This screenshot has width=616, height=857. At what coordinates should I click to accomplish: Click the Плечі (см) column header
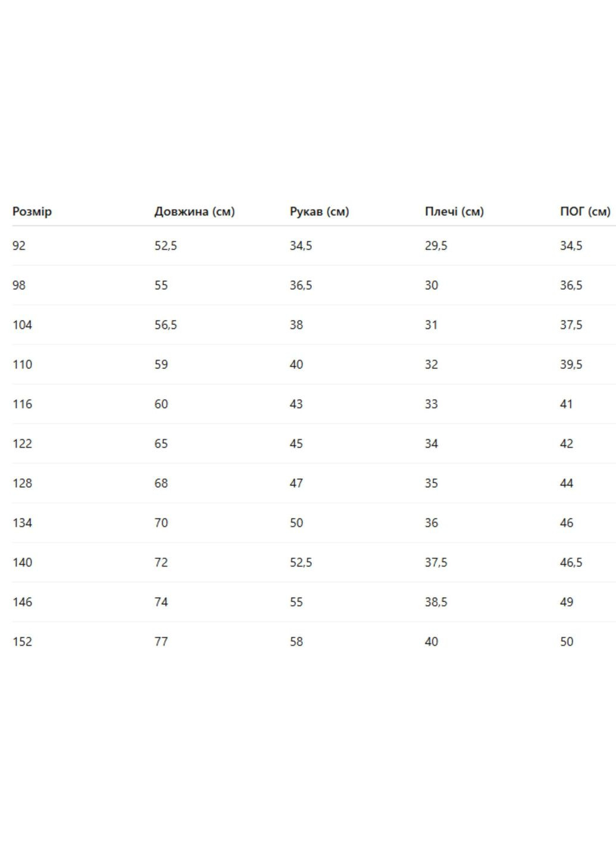click(x=454, y=212)
